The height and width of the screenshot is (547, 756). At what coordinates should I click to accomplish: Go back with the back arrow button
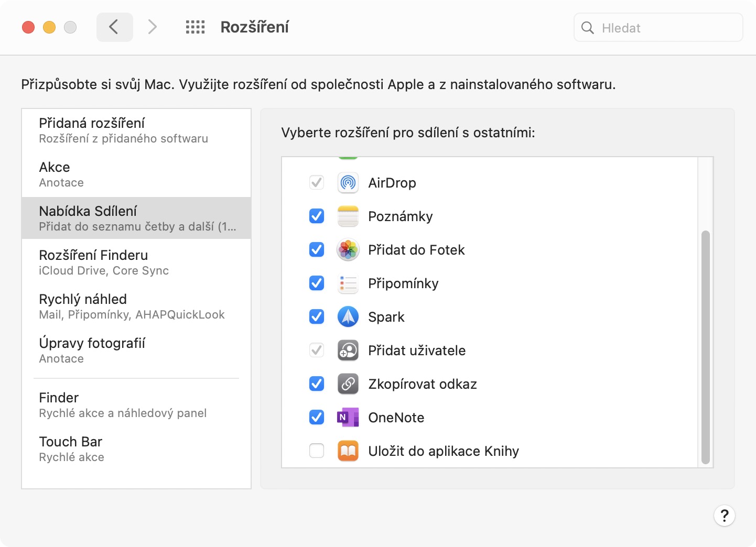tap(114, 27)
